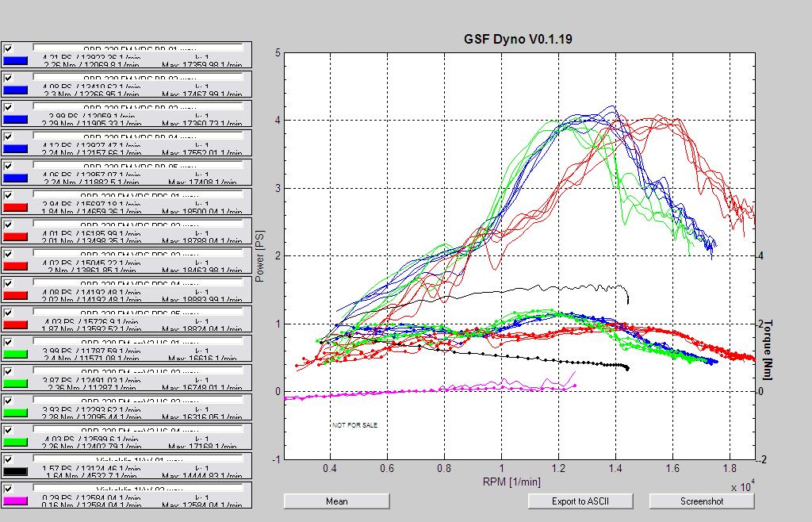This screenshot has width=812, height=522.
Task: Click green swatch of the 3.99 PS run
Action: click(16, 354)
